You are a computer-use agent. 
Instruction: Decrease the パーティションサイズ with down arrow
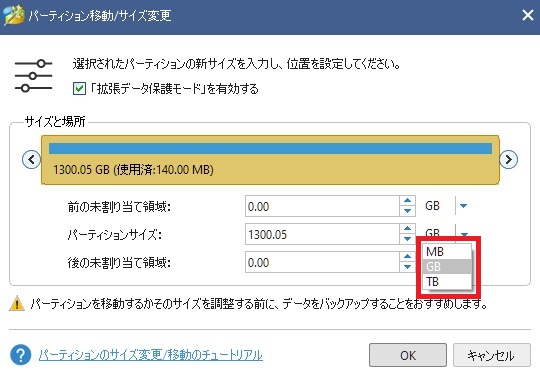407,239
